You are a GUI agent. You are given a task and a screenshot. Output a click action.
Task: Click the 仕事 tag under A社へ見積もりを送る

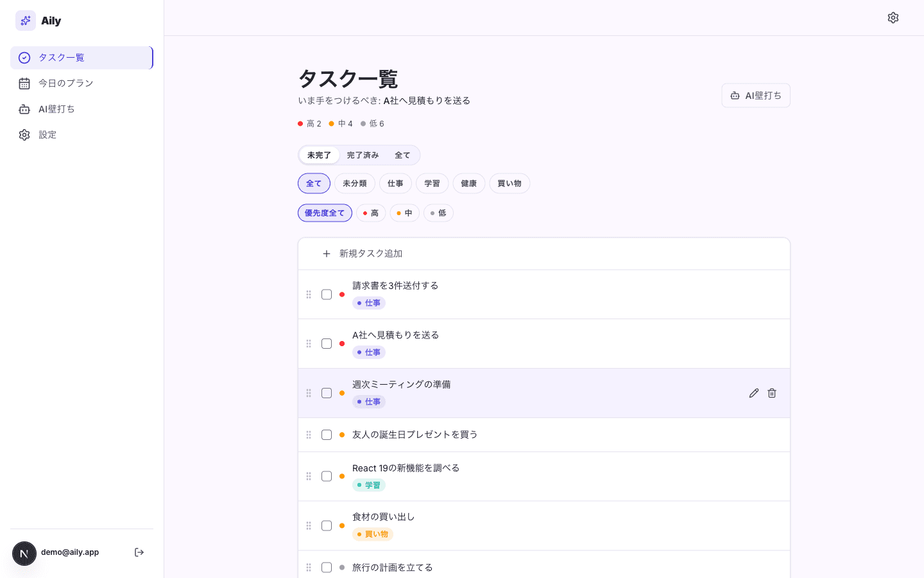[369, 353]
